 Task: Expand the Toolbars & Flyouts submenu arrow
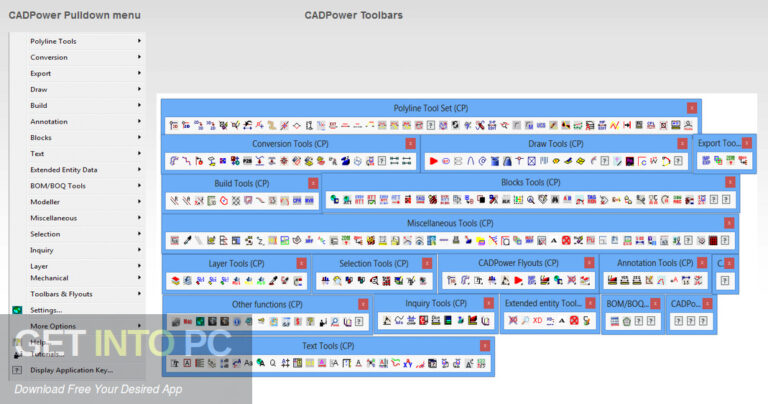click(x=139, y=294)
